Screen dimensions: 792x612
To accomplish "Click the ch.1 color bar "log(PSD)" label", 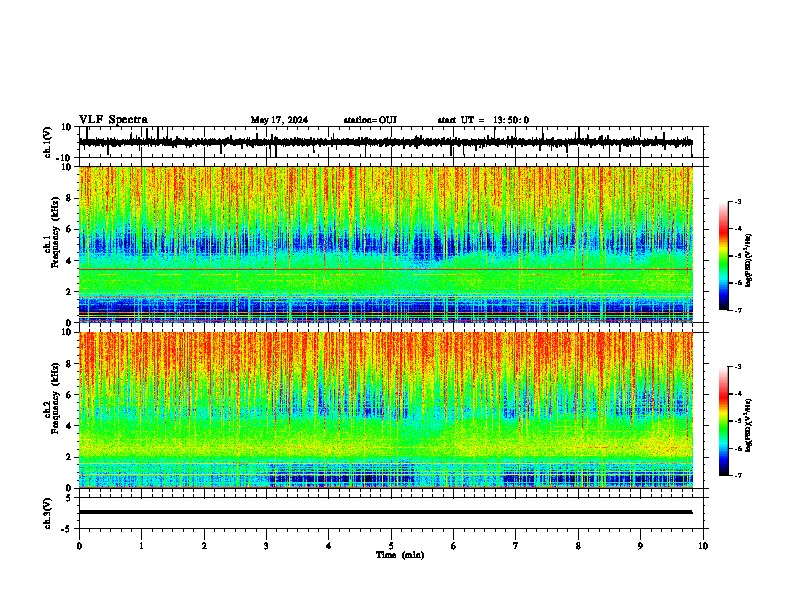I will point(749,261).
